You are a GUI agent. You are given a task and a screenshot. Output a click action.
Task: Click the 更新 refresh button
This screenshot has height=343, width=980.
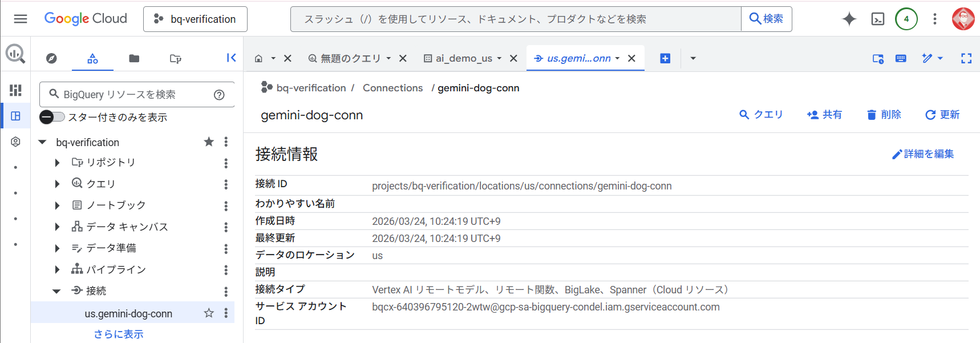click(x=942, y=115)
